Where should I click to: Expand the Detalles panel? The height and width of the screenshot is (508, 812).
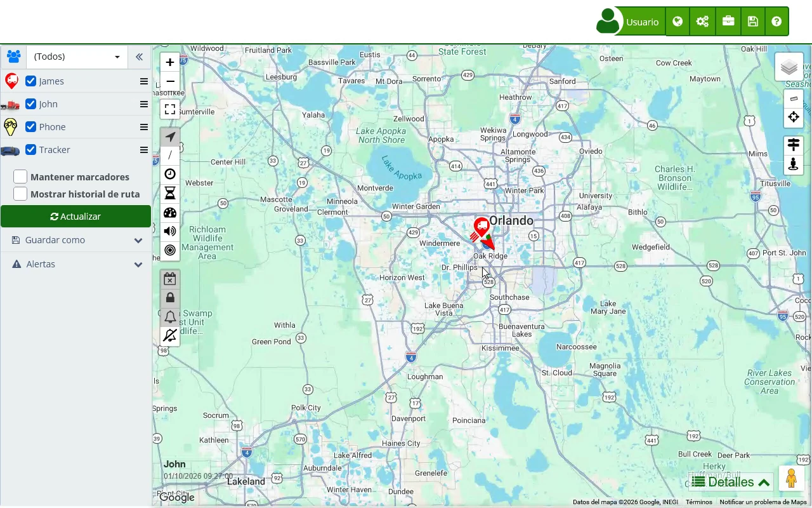[731, 482]
